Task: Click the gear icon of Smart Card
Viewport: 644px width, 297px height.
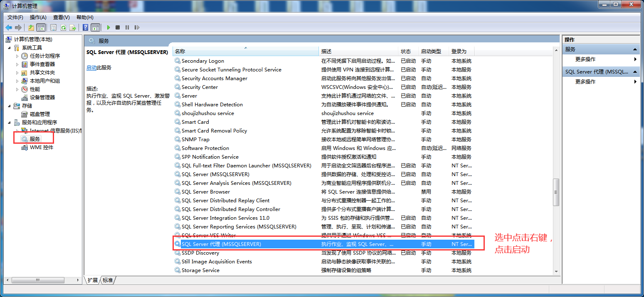Action: click(178, 122)
